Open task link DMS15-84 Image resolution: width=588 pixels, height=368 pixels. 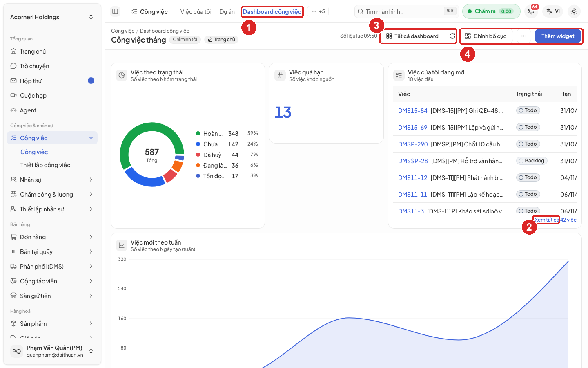412,111
